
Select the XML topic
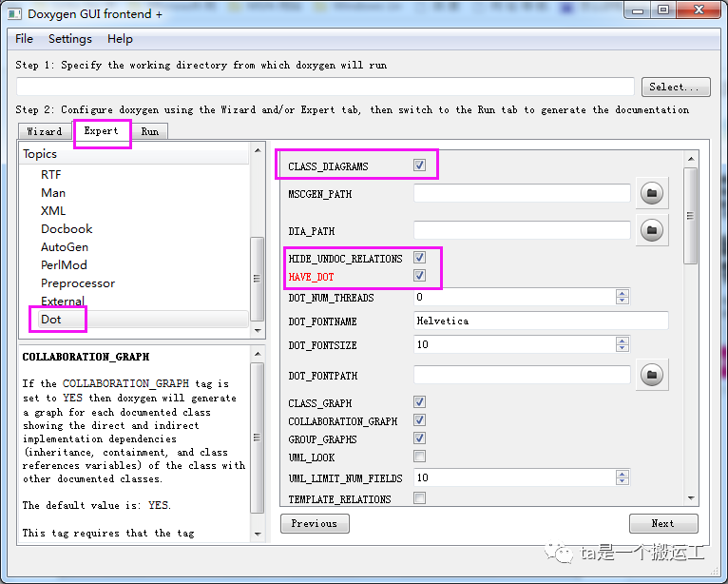[x=53, y=211]
